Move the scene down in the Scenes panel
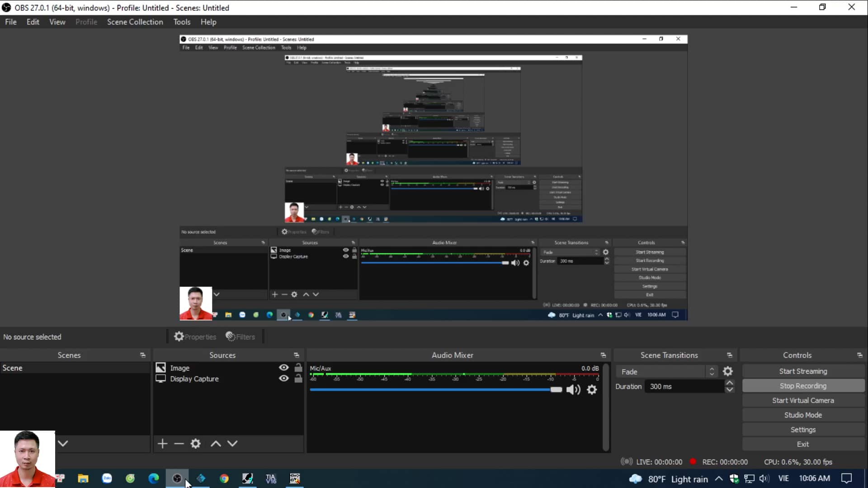This screenshot has height=488, width=868. tap(63, 443)
